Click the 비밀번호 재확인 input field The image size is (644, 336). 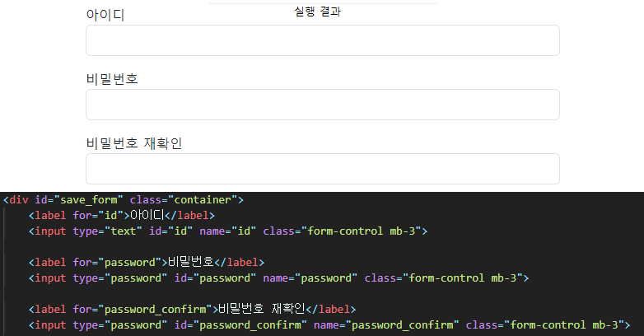coord(322,169)
